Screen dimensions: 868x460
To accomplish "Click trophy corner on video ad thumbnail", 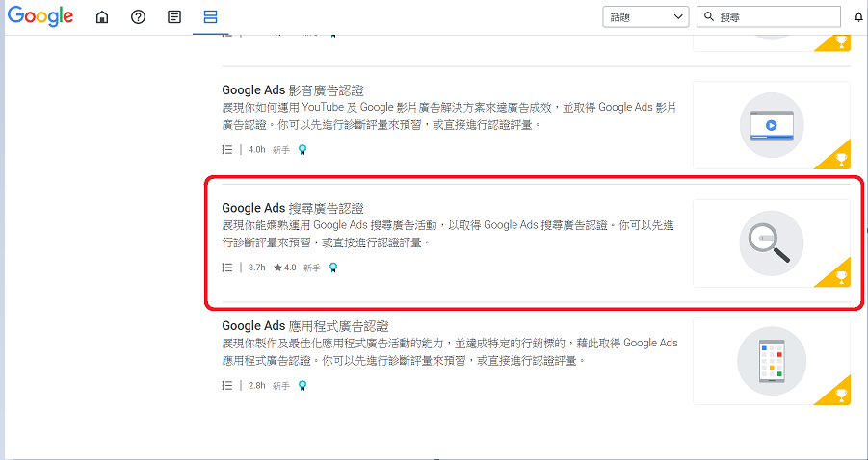I will point(837,158).
